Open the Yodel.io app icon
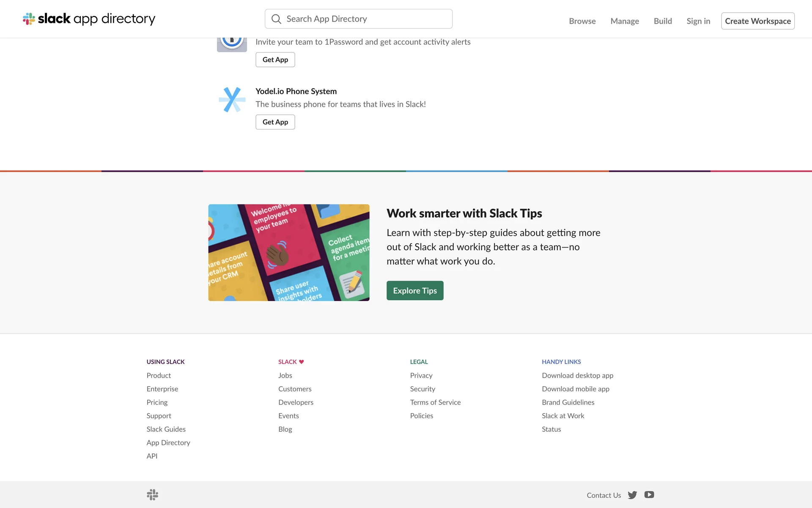Image resolution: width=812 pixels, height=508 pixels. point(232,100)
